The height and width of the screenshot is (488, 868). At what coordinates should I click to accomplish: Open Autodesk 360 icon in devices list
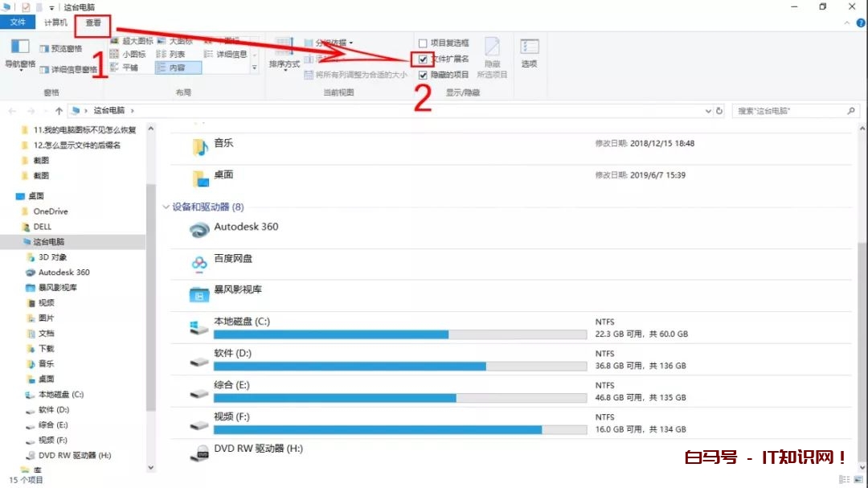click(199, 230)
